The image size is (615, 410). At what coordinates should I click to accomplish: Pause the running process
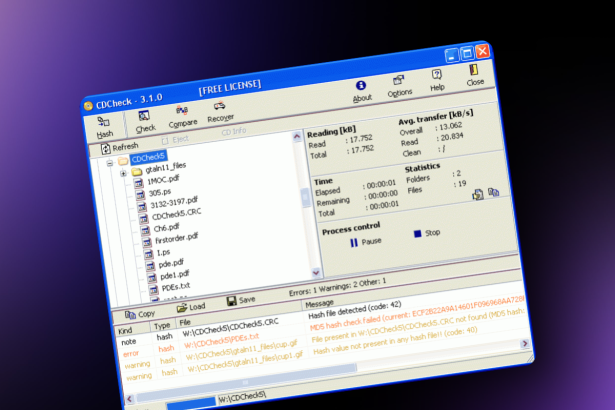(x=365, y=242)
